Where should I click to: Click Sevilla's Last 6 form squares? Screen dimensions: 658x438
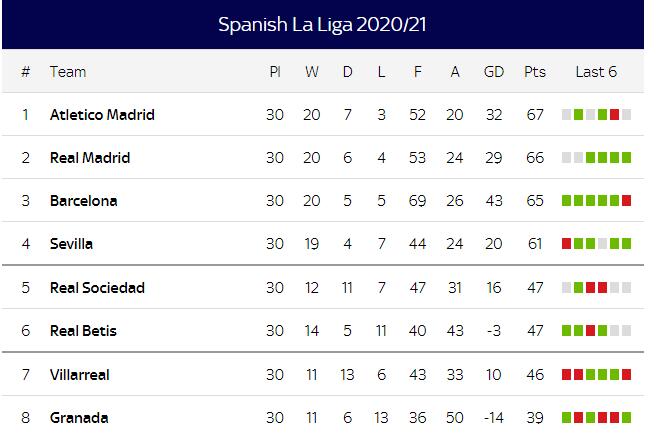pos(596,244)
